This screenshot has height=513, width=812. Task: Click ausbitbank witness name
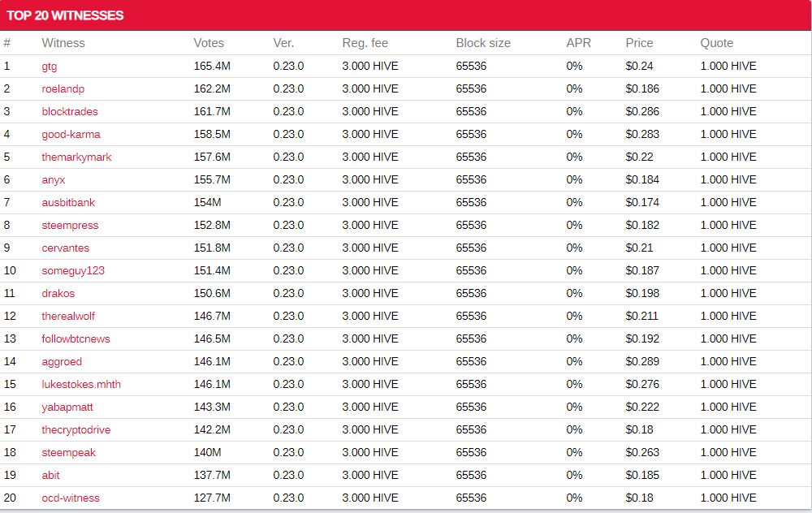(68, 203)
